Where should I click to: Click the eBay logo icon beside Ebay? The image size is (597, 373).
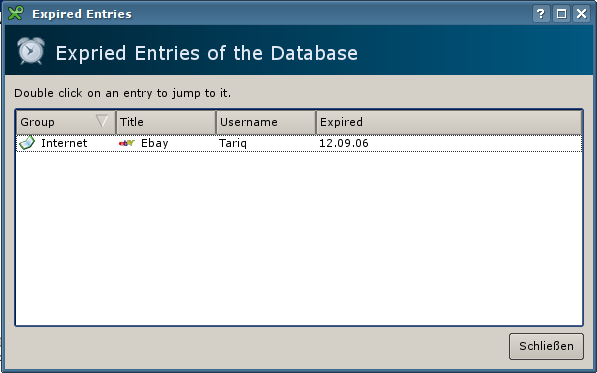point(127,143)
